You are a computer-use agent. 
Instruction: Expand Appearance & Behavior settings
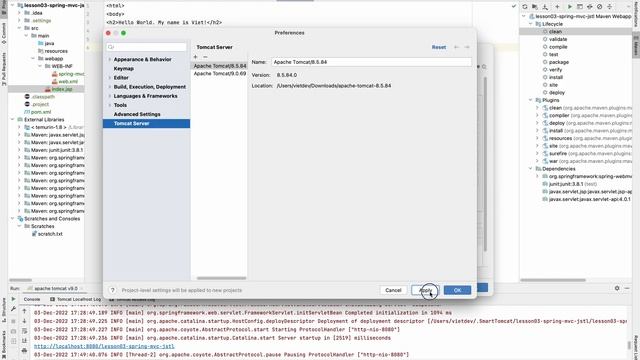pyautogui.click(x=110, y=60)
